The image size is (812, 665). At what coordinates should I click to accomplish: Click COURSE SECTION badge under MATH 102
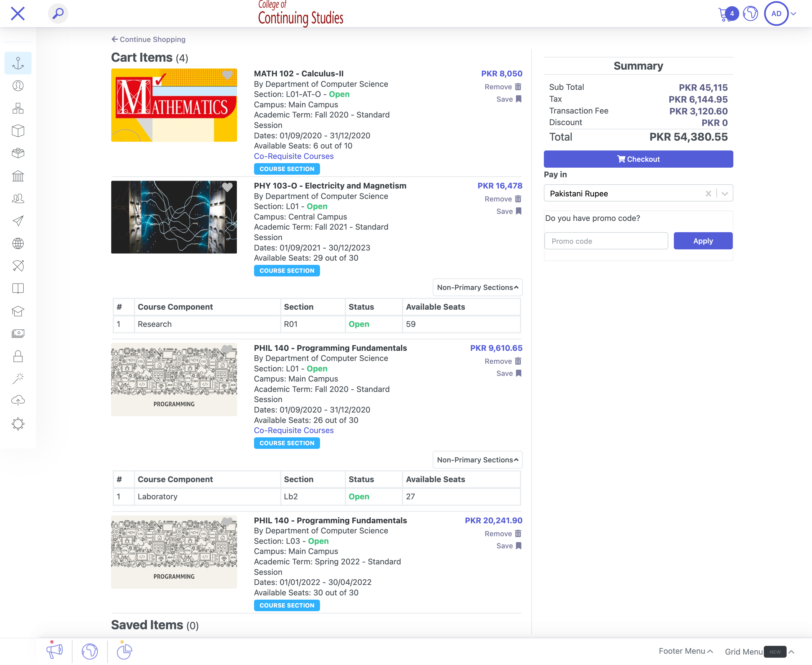point(287,169)
